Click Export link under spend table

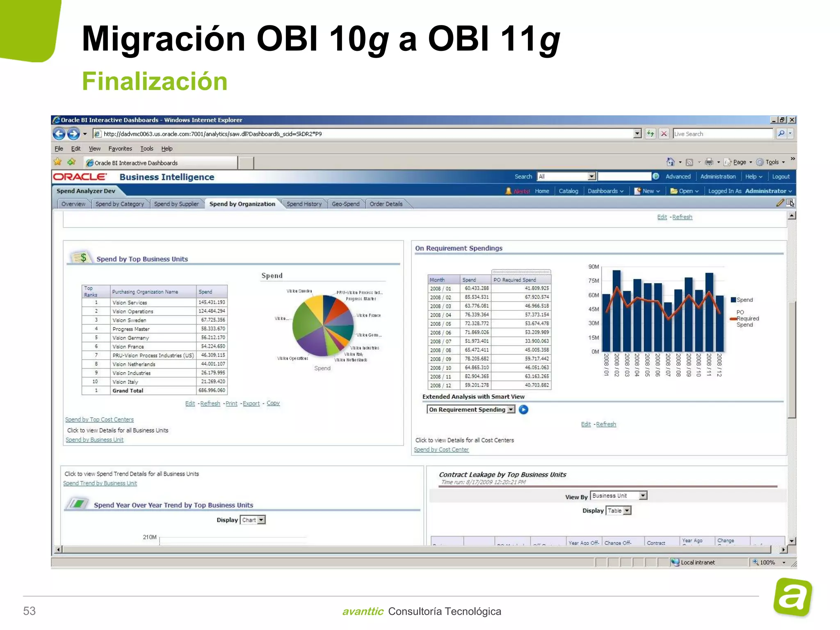pyautogui.click(x=251, y=404)
